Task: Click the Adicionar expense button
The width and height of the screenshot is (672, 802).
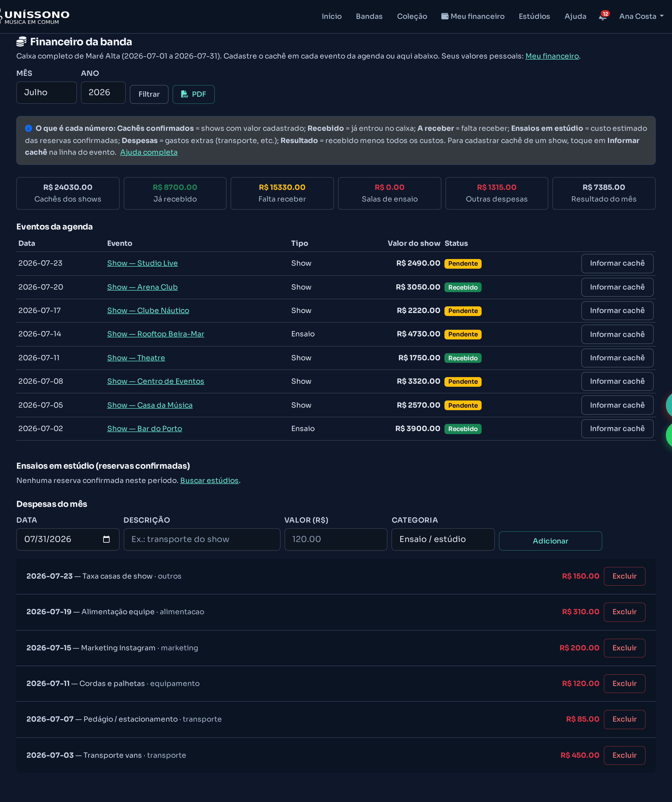Action: 550,541
